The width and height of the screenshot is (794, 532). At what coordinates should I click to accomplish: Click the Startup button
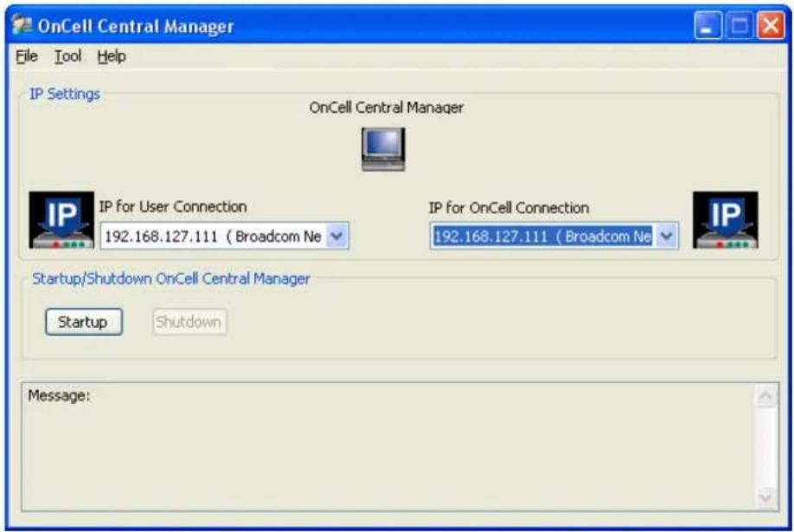(x=84, y=322)
